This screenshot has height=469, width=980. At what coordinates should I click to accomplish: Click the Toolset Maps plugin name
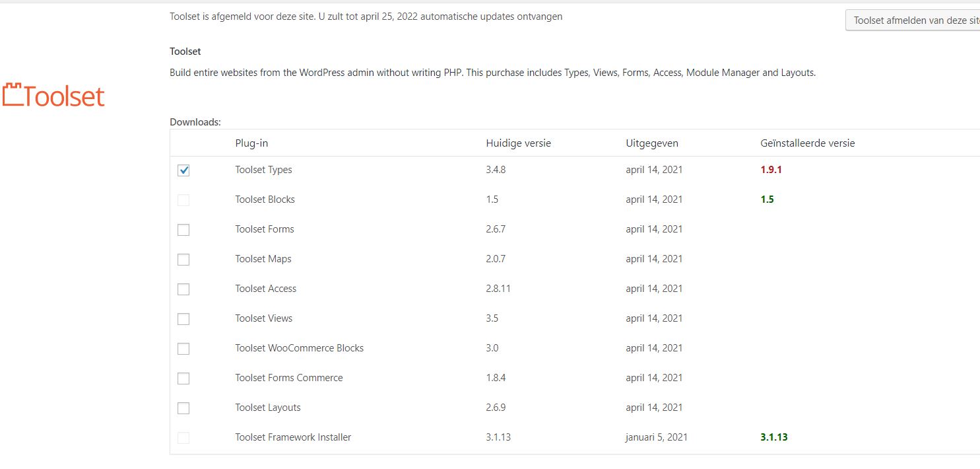click(263, 259)
